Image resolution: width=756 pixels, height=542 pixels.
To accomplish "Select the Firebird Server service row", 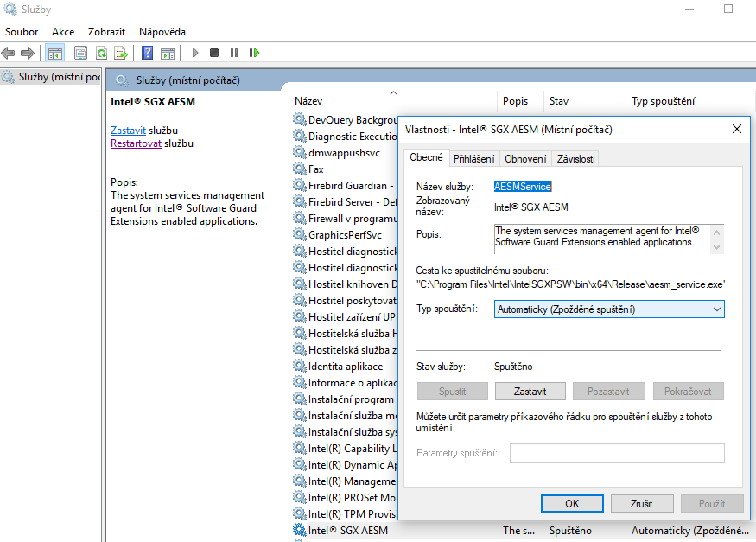I will click(x=346, y=202).
